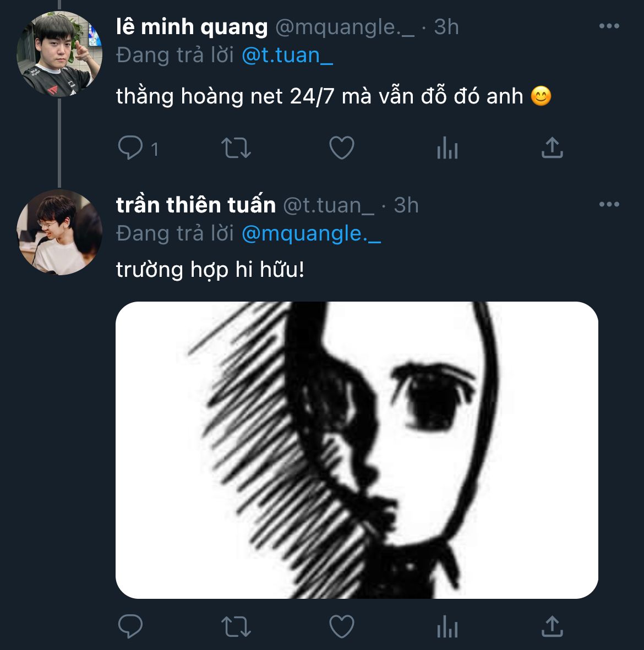
Task: Click the display name trần thiên tuấn
Action: pos(195,205)
